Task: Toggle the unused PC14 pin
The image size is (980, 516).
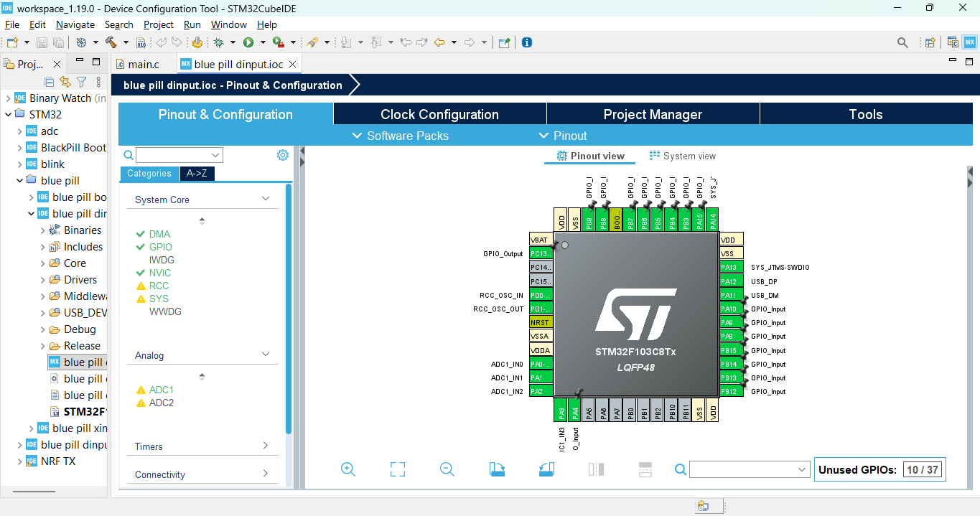Action: coord(541,267)
